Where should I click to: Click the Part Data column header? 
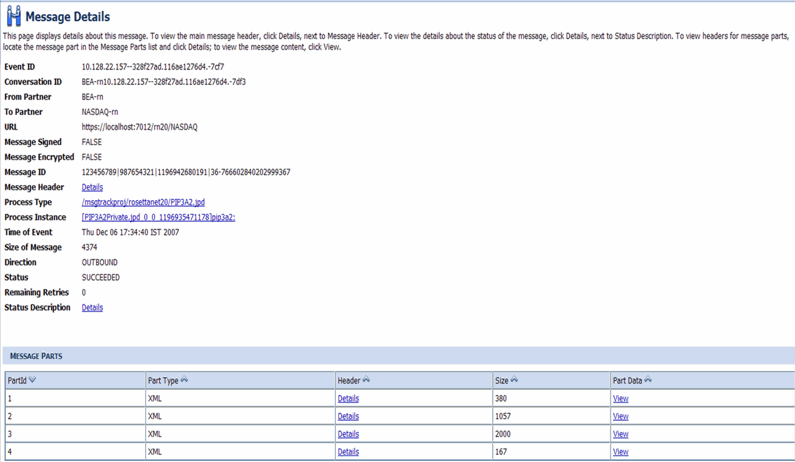click(x=702, y=380)
